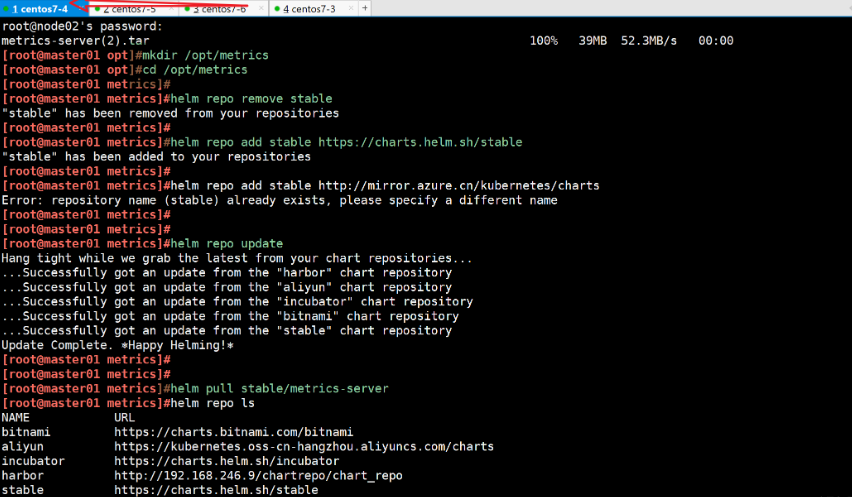The width and height of the screenshot is (852, 497).
Task: Click the "Hang tight while we grab the latest" line
Action: pos(237,258)
